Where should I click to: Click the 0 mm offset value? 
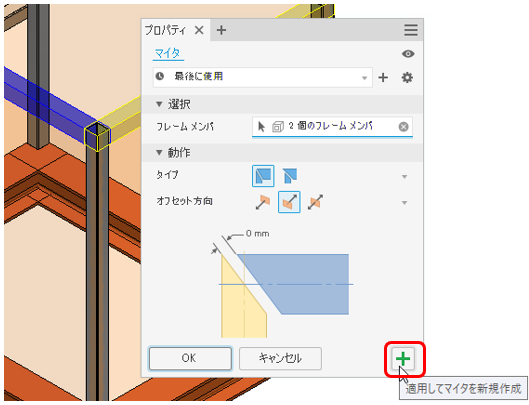[257, 234]
